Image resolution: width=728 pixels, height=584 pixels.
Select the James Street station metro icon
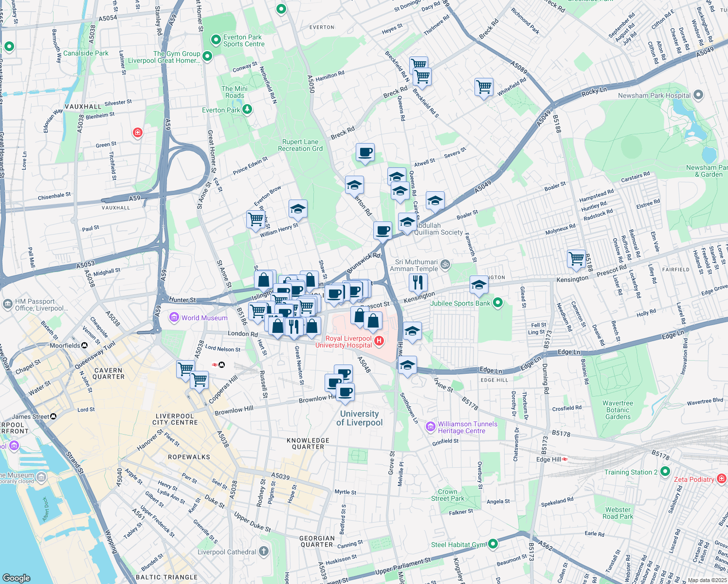click(54, 417)
